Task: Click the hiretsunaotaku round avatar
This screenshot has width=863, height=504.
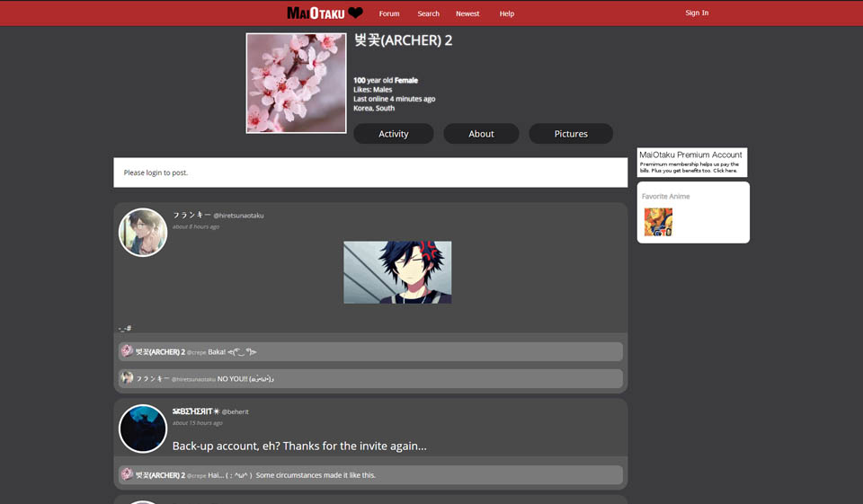Action: pos(143,233)
